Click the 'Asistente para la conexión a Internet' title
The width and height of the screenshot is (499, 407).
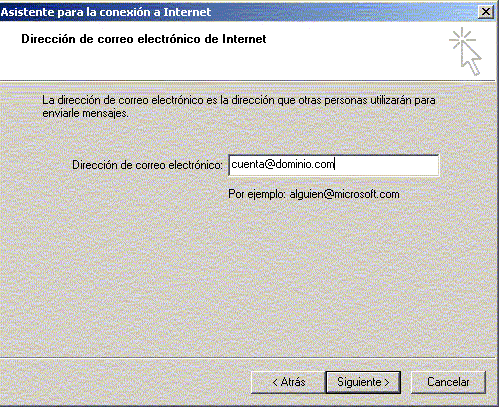point(106,12)
